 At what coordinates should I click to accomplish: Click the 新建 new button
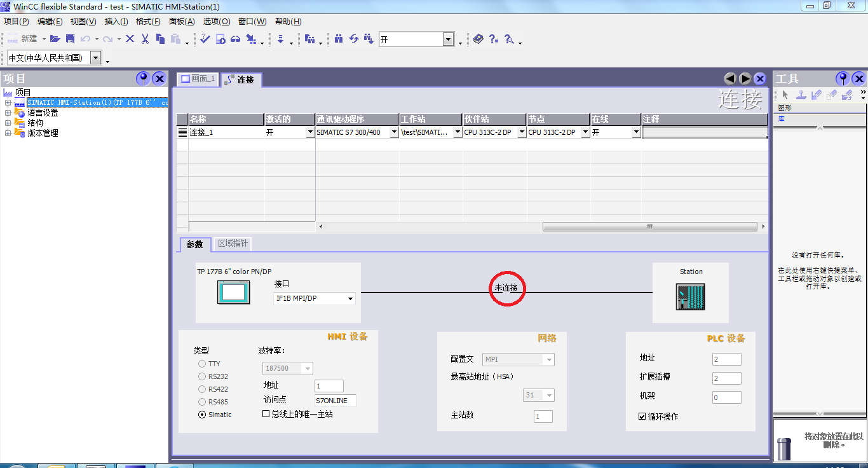[24, 39]
